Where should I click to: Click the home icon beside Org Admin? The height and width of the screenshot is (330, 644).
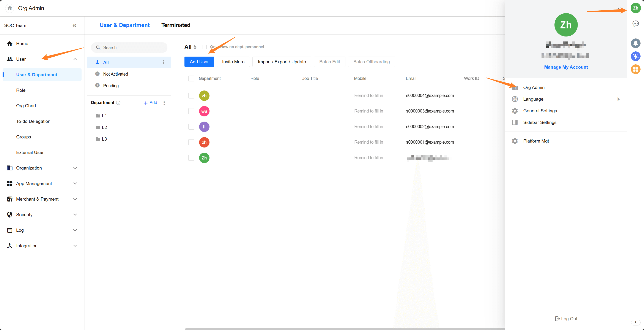tap(9, 8)
